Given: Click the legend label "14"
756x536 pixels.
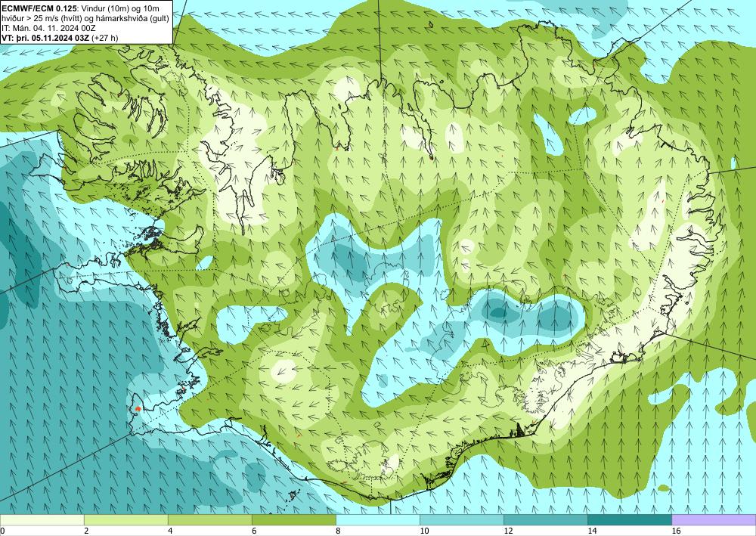Looking at the screenshot, I should click(592, 531).
